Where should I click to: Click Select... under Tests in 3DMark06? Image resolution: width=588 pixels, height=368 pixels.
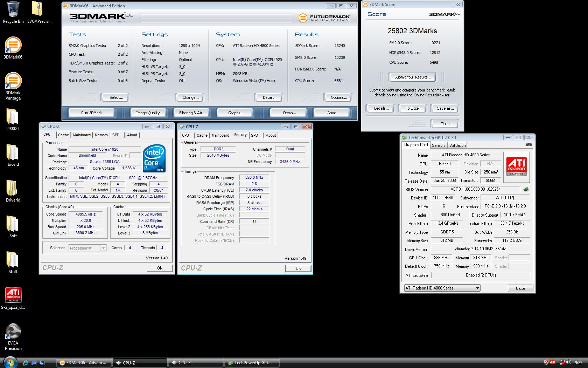coord(116,97)
